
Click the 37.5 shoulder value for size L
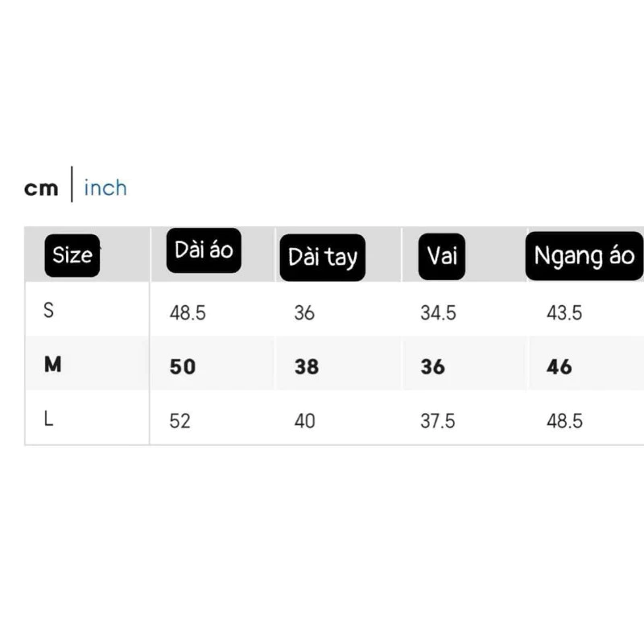(438, 420)
